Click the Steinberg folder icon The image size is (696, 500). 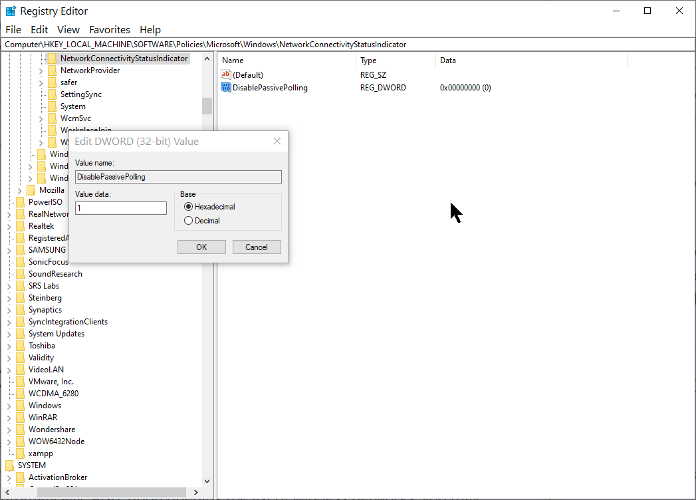[x=20, y=298]
